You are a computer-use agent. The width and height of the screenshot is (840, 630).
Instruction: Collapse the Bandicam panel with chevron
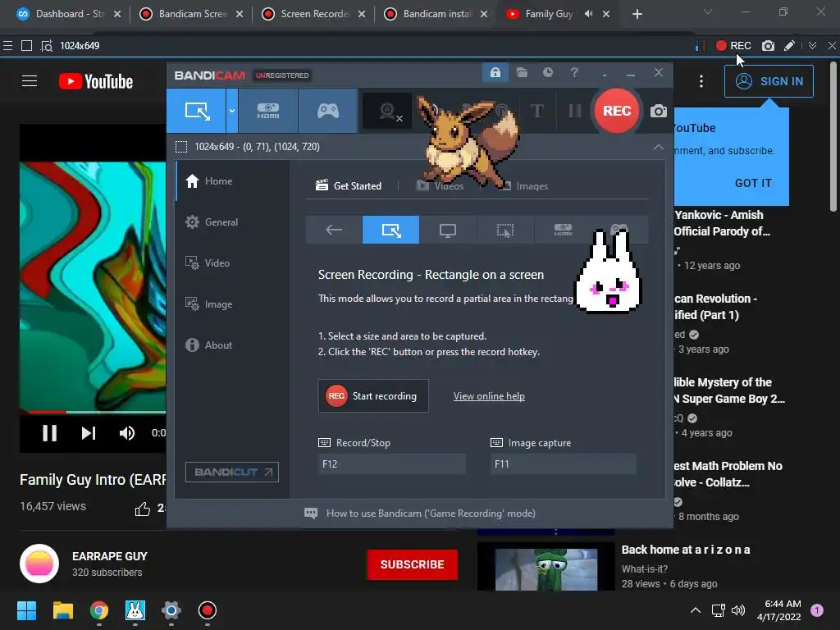[x=659, y=147]
